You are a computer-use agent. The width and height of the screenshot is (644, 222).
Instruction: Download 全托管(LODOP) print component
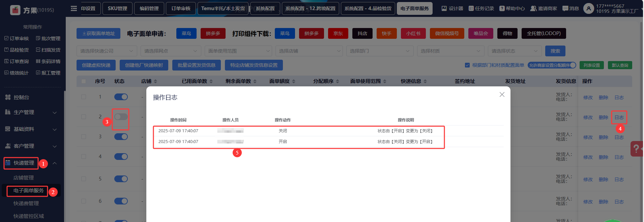[544, 33]
